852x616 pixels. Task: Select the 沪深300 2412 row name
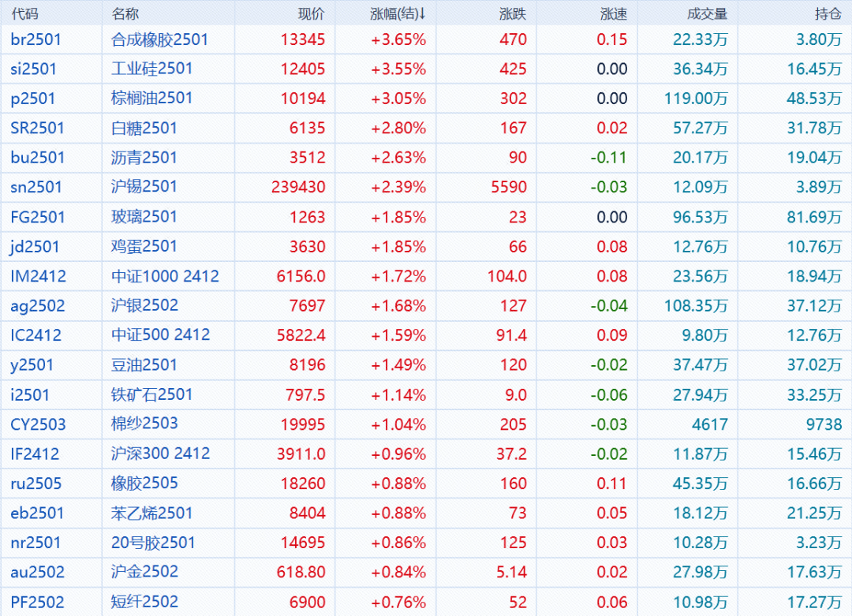[x=161, y=454]
